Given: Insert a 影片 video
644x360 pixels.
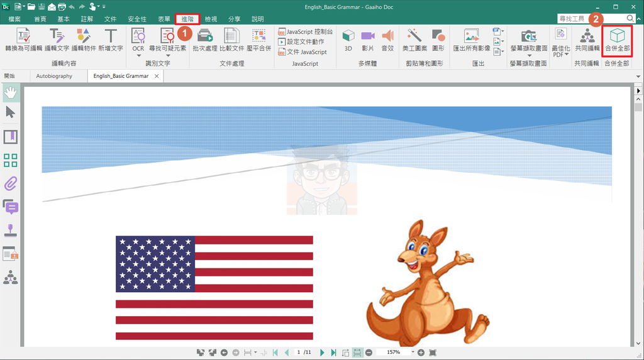Looking at the screenshot, I should pos(367,40).
